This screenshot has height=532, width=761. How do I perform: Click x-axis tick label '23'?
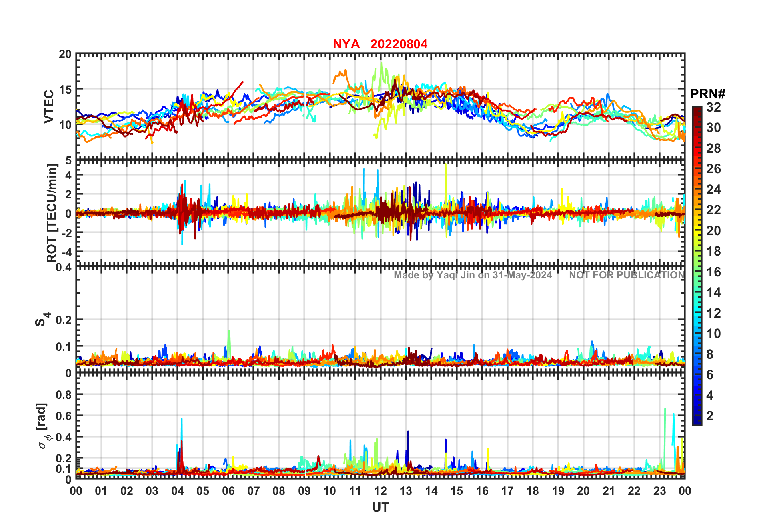[659, 491]
